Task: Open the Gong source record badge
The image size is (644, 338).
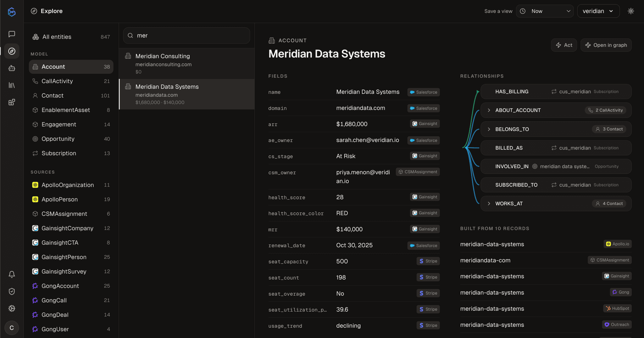Action: (x=620, y=292)
